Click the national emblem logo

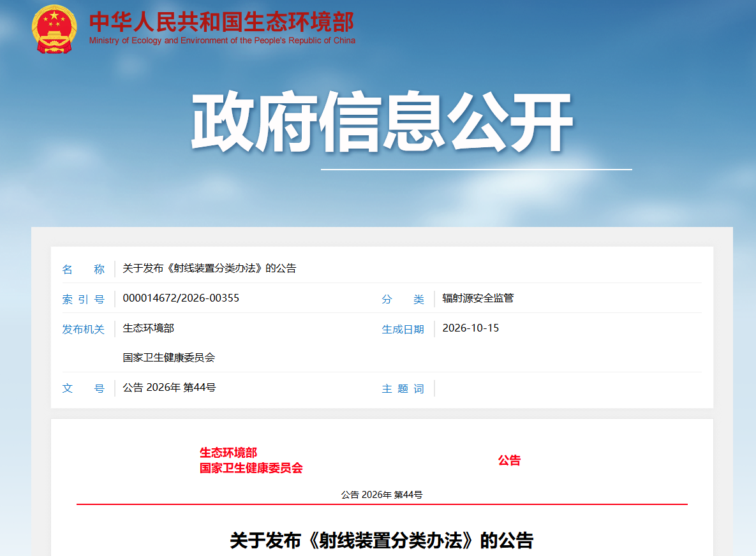pos(54,29)
